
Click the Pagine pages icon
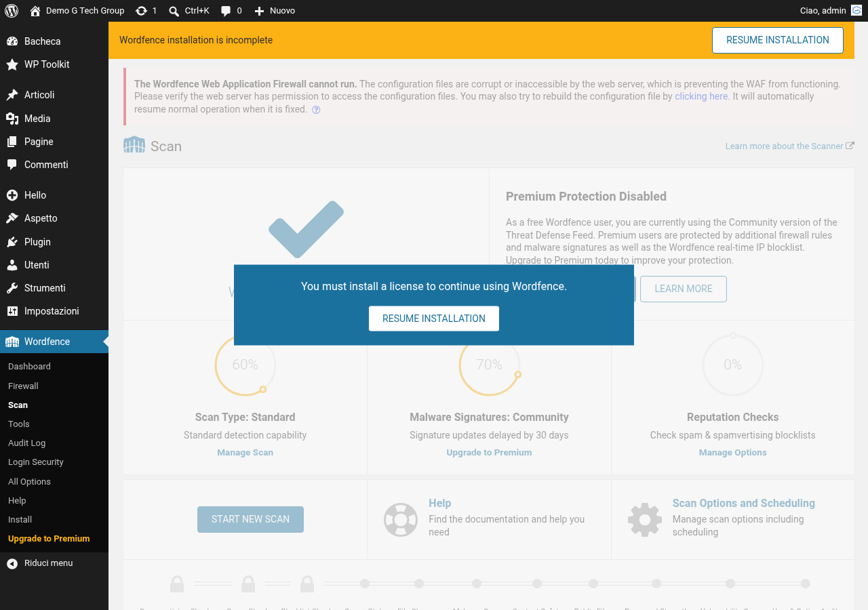pos(12,142)
